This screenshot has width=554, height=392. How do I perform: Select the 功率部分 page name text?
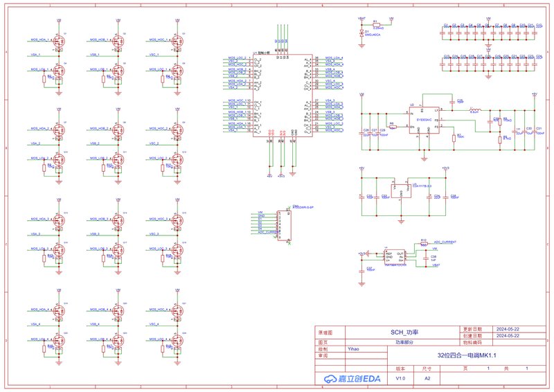pos(404,342)
